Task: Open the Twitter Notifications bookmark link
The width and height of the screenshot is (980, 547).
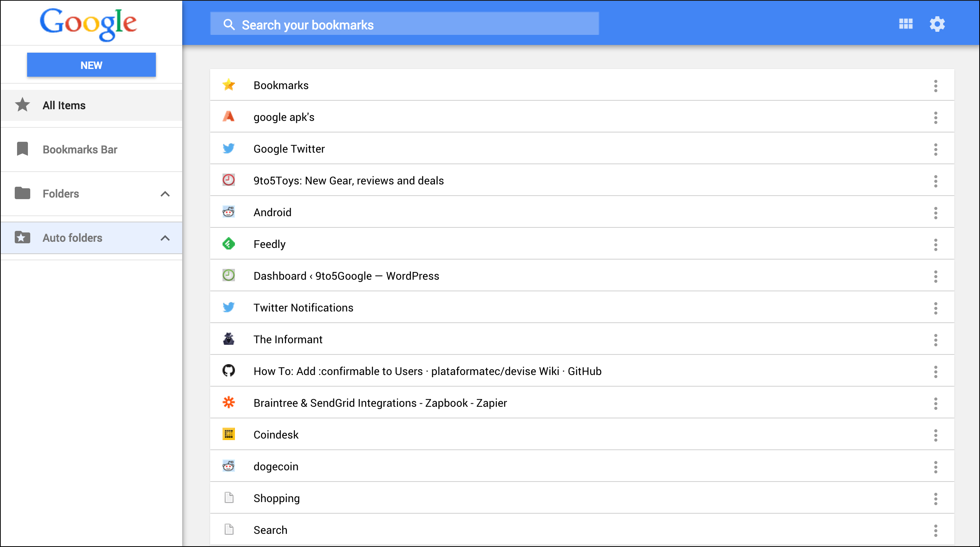Action: point(303,308)
